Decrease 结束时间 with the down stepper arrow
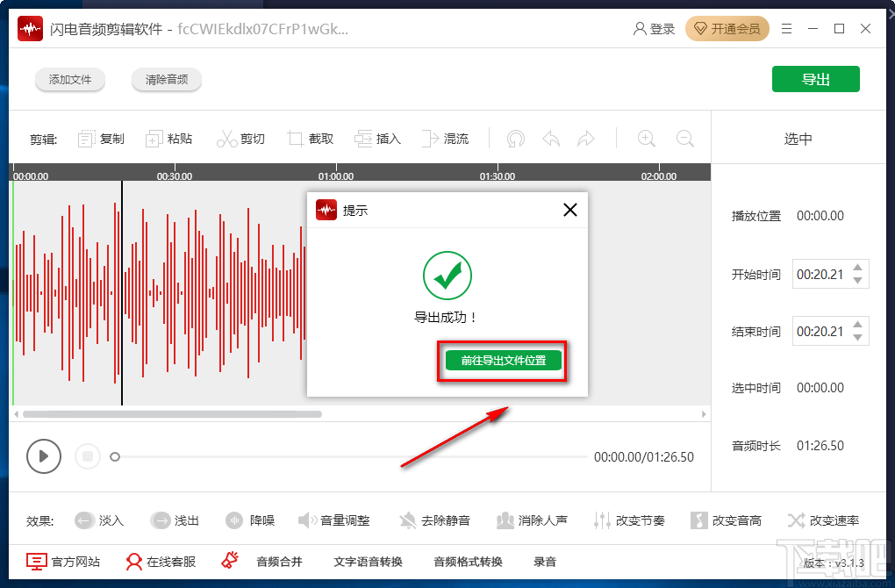Screen dimensions: 895x588 point(858,339)
